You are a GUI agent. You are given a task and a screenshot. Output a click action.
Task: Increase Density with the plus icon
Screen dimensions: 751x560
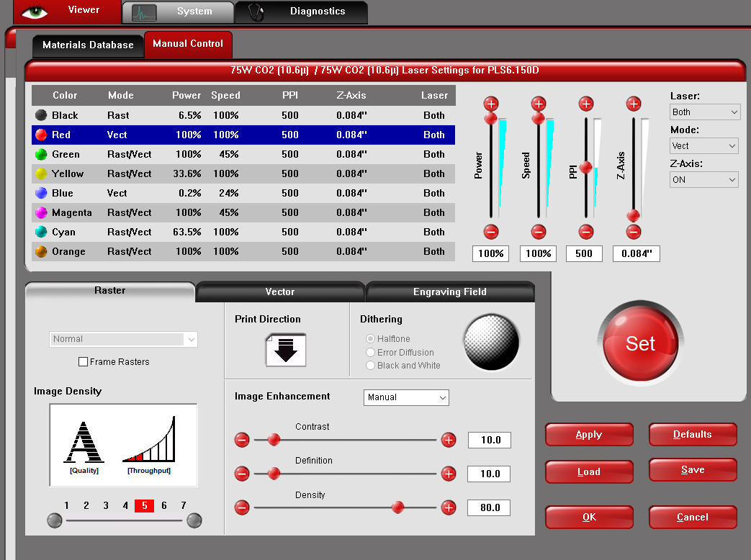(x=449, y=507)
